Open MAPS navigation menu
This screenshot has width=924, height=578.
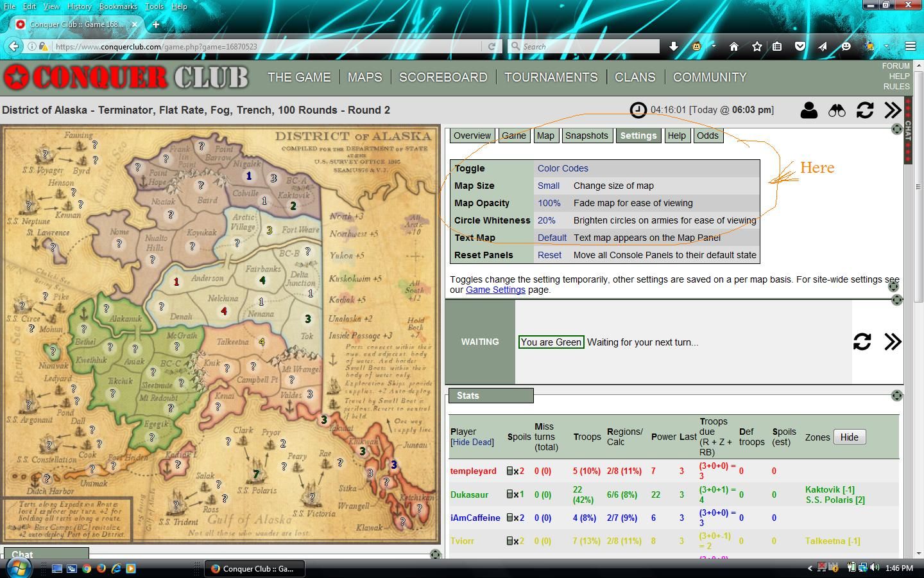coord(364,77)
